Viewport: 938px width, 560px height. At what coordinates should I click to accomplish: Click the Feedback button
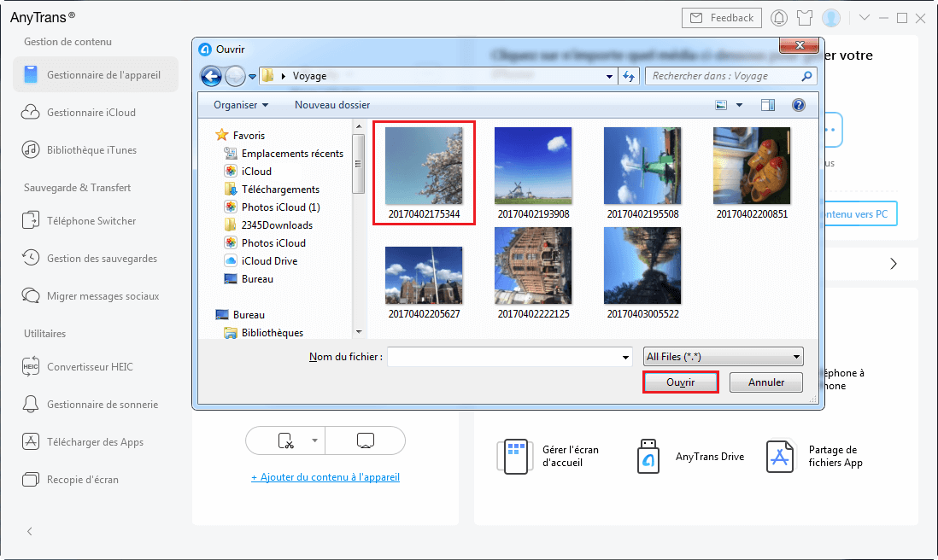pyautogui.click(x=722, y=18)
